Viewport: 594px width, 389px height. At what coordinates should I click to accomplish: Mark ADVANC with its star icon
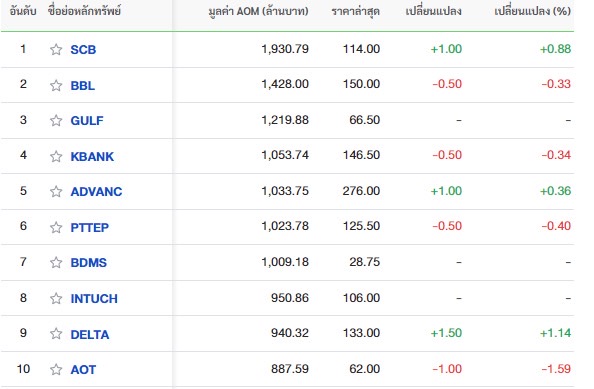coord(56,191)
